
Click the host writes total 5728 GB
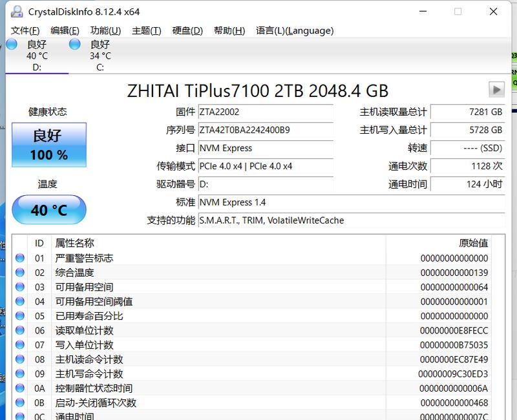[467, 130]
